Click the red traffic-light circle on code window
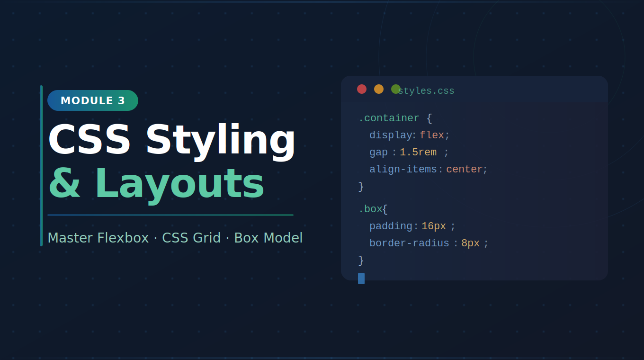This screenshot has width=644, height=360. [x=362, y=89]
